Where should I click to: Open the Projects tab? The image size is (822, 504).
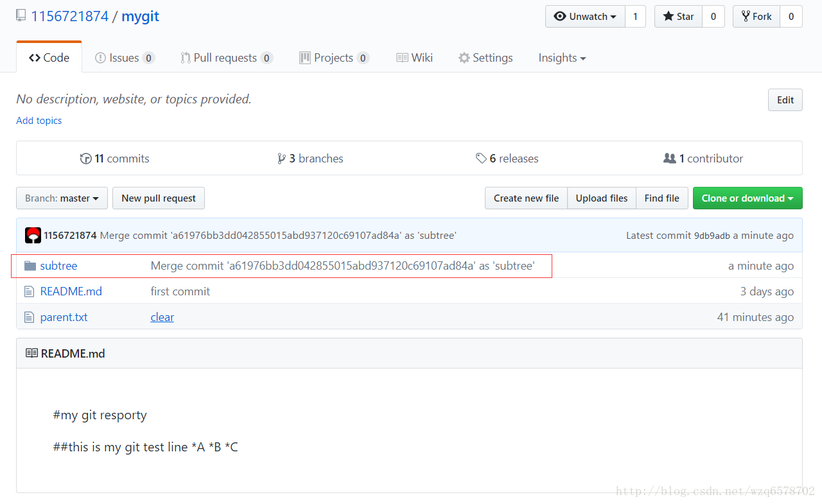pyautogui.click(x=334, y=58)
